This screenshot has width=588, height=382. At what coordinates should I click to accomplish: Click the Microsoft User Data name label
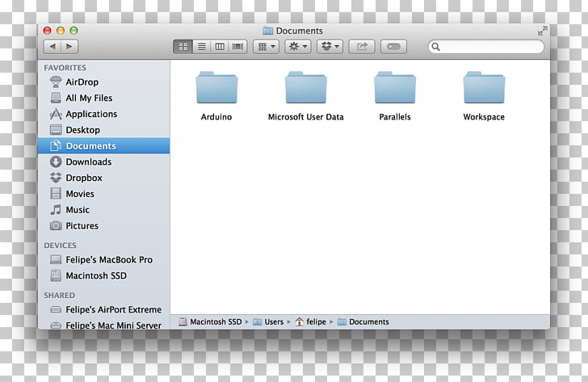point(306,117)
